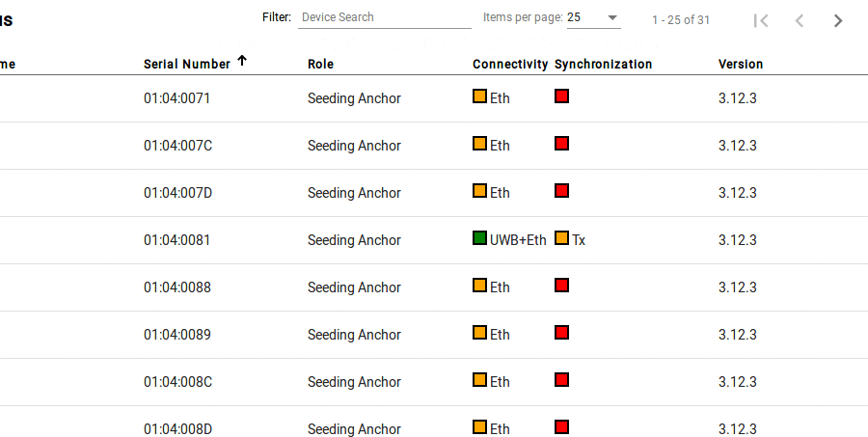868x437 pixels.
Task: Click orange Tx synchronization indicator for 01:04:0081
Action: pyautogui.click(x=562, y=238)
